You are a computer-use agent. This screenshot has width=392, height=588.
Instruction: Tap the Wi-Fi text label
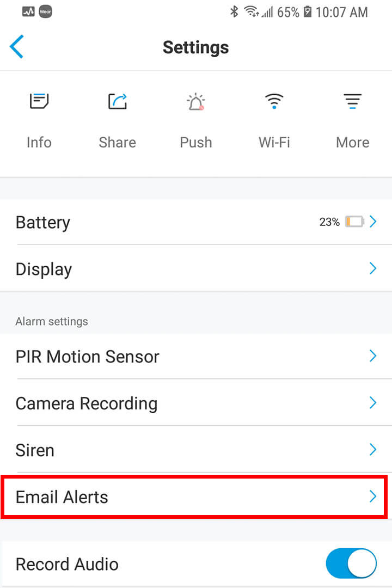coord(274,143)
